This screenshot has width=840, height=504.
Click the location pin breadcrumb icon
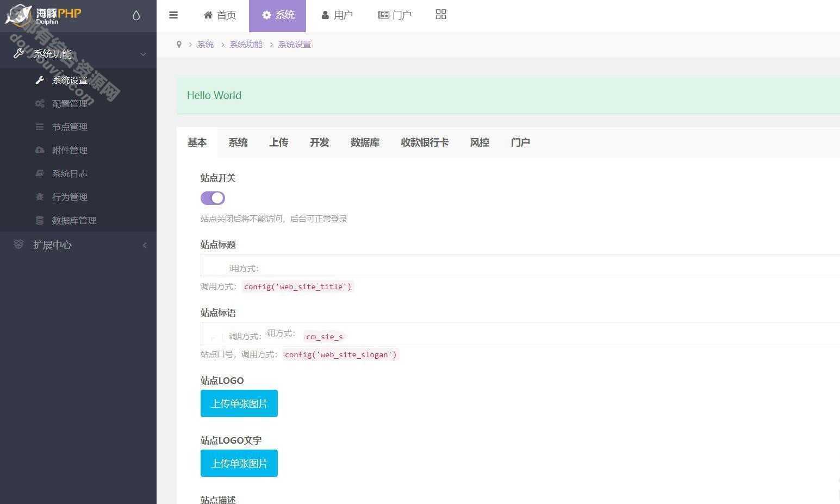(x=179, y=45)
